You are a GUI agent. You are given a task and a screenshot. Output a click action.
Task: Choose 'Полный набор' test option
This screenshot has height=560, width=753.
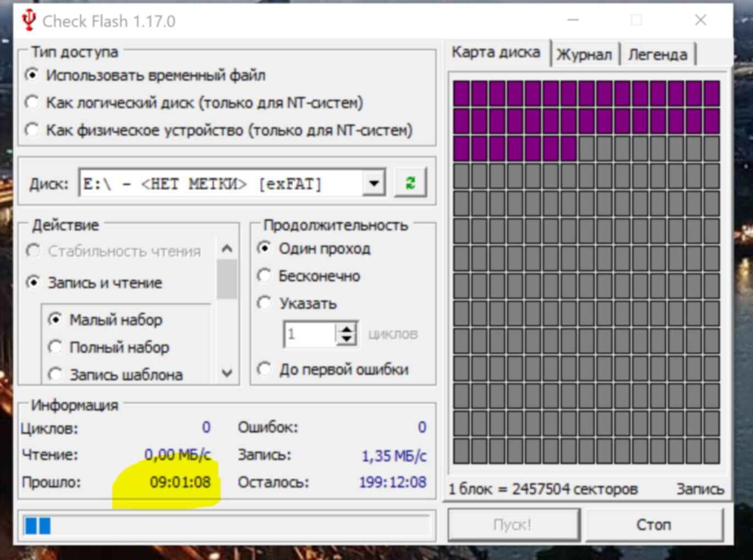(x=55, y=347)
